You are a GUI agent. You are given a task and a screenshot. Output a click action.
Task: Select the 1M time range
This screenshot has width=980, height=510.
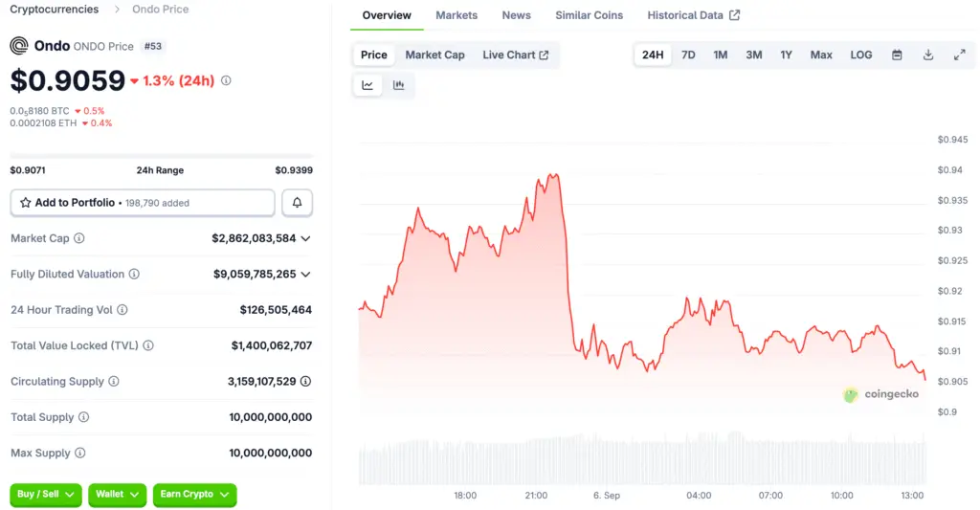coord(721,55)
